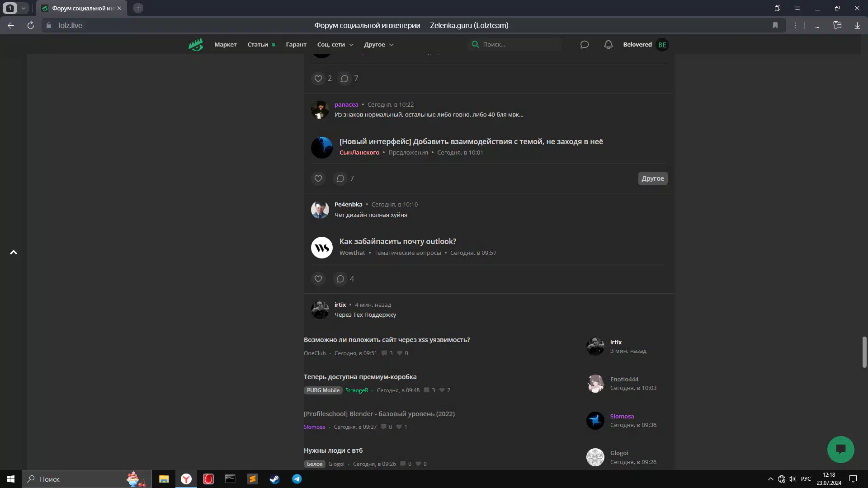868x488 pixels.
Task: Reload the page with refresh icon
Action: 31,25
